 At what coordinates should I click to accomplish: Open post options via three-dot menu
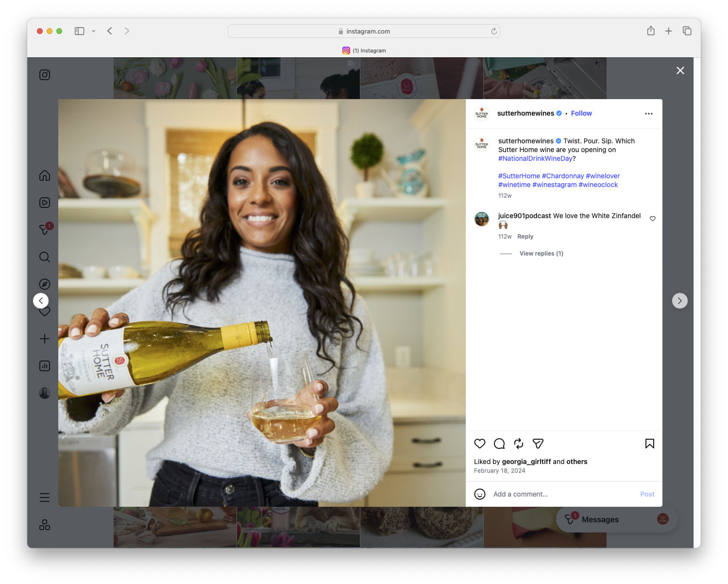[x=649, y=113]
